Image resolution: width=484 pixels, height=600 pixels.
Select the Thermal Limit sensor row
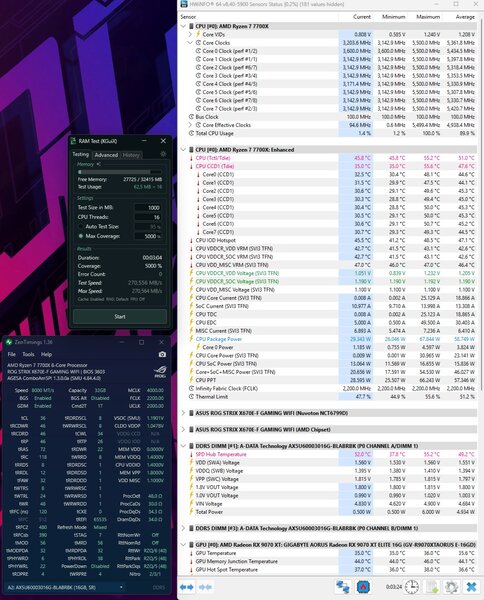tap(328, 396)
